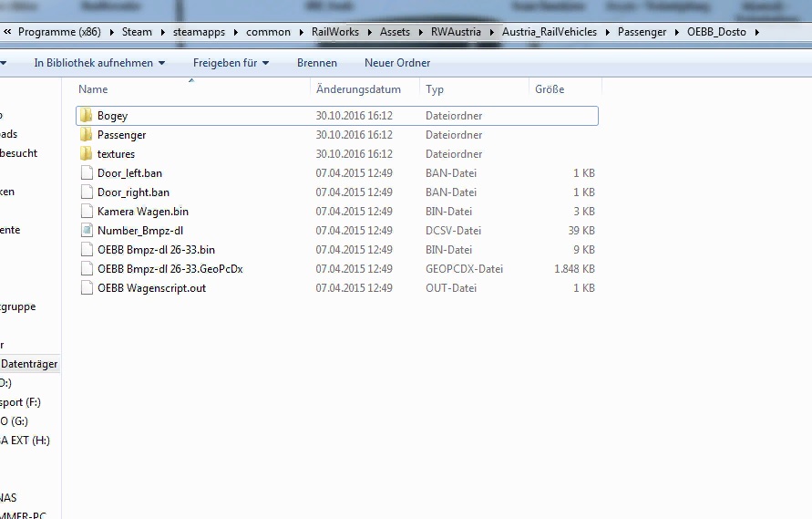Select Number_Bmpz-dl file name
This screenshot has width=812, height=519.
[x=139, y=231]
